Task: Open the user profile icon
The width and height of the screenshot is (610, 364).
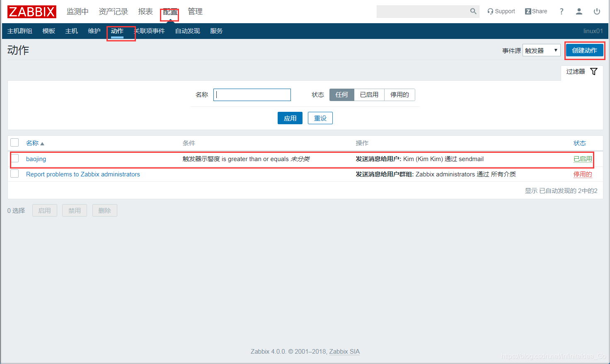Action: pyautogui.click(x=579, y=12)
